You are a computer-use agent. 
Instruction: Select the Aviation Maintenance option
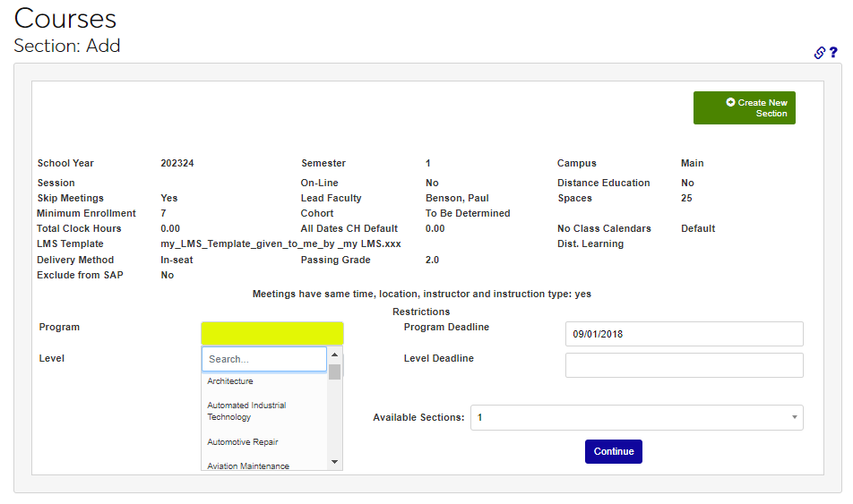(248, 466)
